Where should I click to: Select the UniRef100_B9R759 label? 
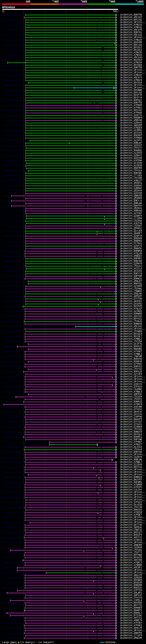[x=131, y=103]
